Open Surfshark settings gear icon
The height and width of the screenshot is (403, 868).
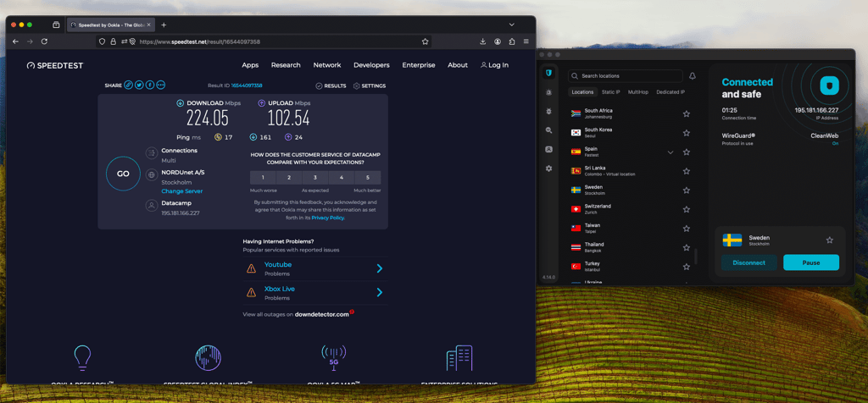click(548, 168)
